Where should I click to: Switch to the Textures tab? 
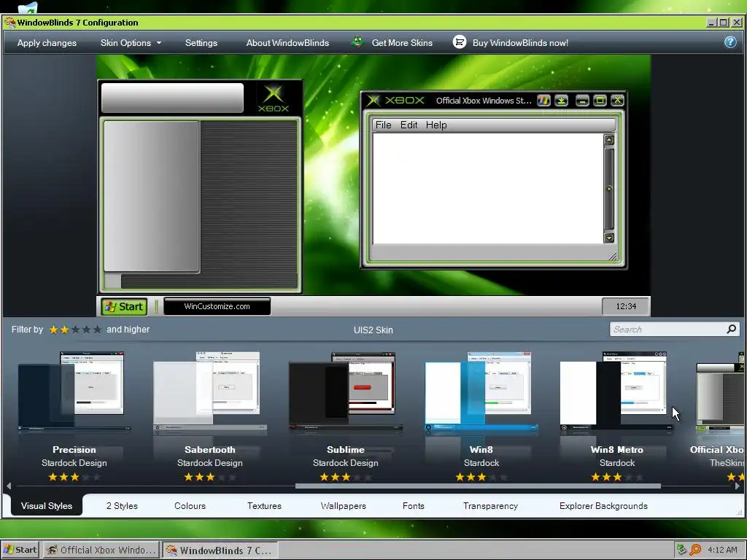click(x=264, y=506)
